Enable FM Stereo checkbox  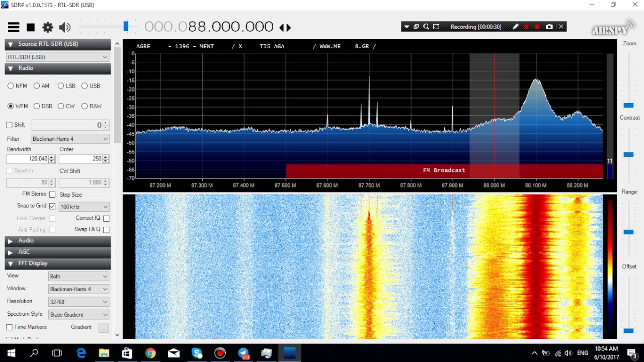pyautogui.click(x=52, y=194)
